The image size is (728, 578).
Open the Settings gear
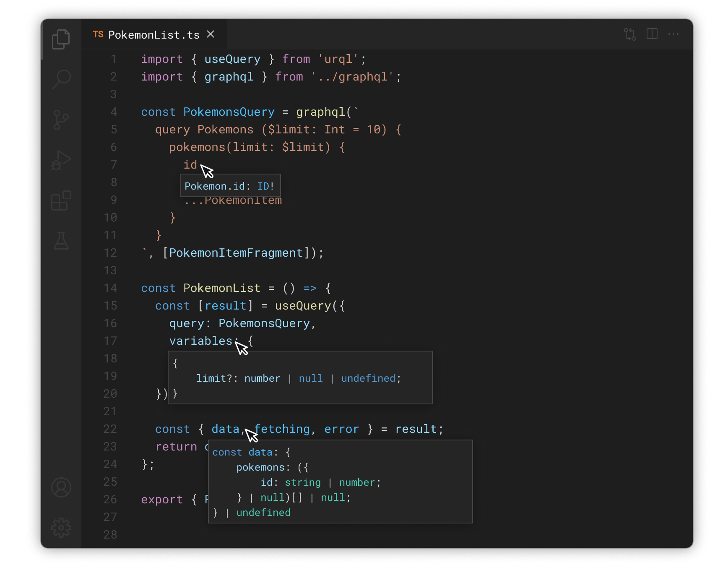pyautogui.click(x=61, y=528)
